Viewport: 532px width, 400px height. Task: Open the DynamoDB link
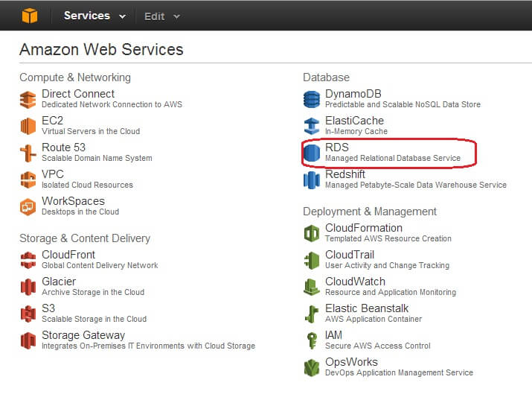pos(353,94)
